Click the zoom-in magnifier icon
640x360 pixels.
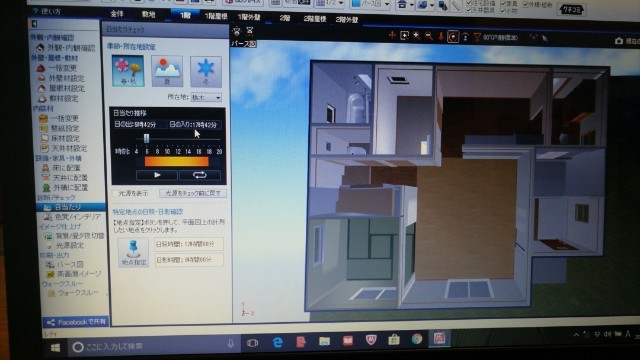coord(417,36)
